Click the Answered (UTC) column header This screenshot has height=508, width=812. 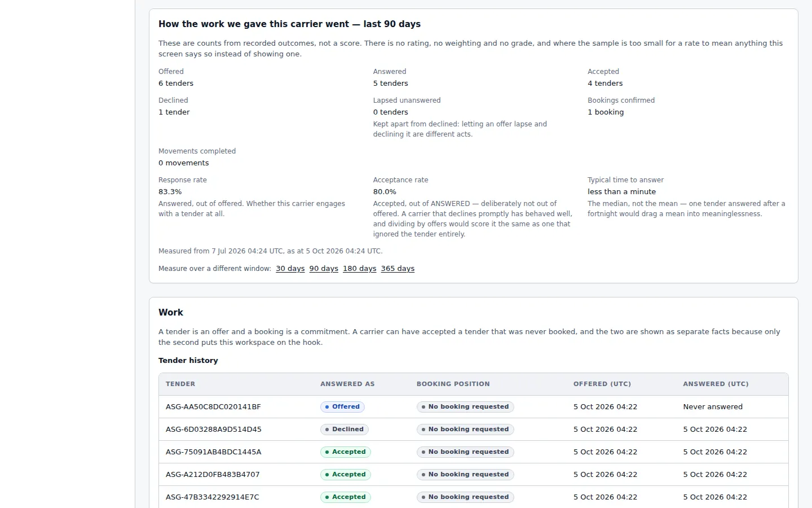coord(716,384)
